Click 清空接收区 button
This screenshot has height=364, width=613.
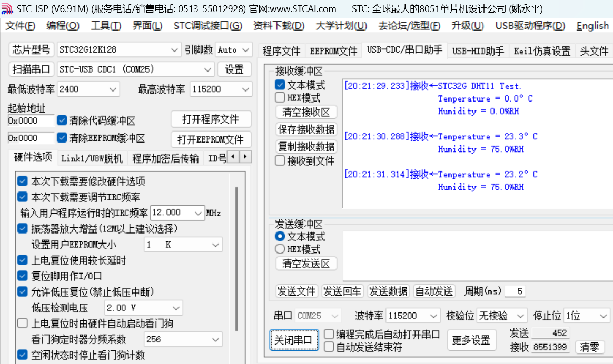tap(306, 112)
